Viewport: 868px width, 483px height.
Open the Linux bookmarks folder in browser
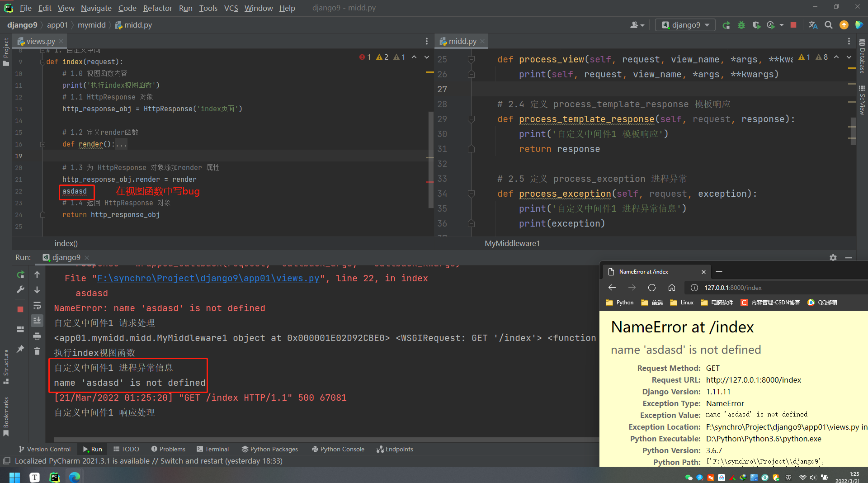point(682,303)
